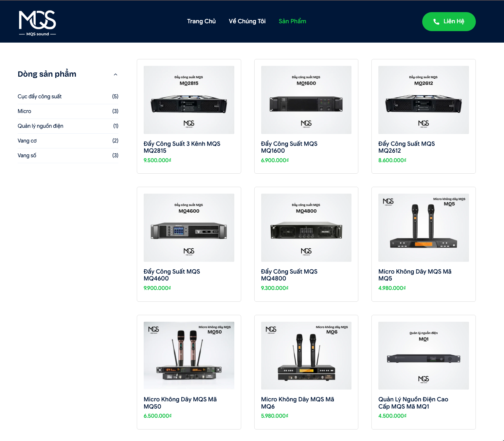
Task: Choose the Vang cơ category
Action: [27, 141]
